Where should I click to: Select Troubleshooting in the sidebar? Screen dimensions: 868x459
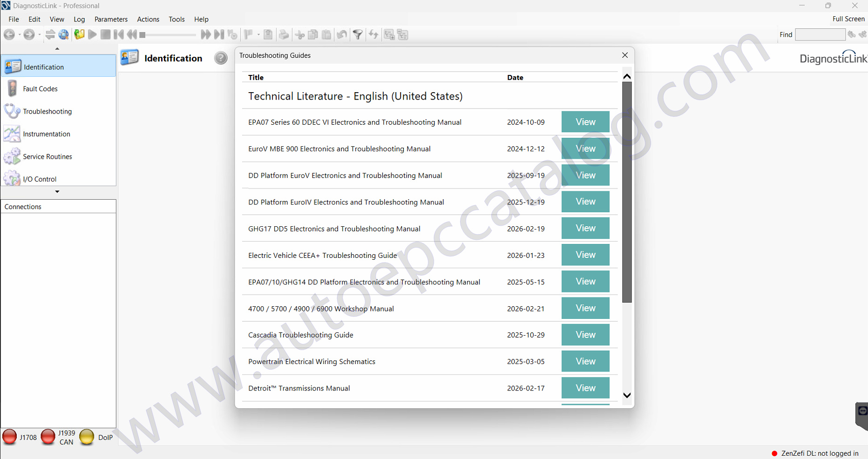point(47,112)
